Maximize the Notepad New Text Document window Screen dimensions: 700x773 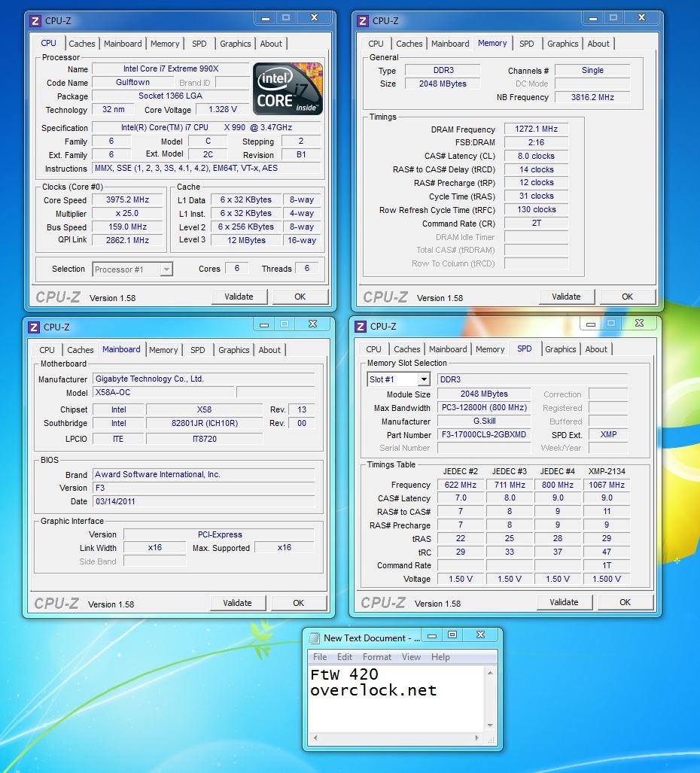[x=452, y=635]
